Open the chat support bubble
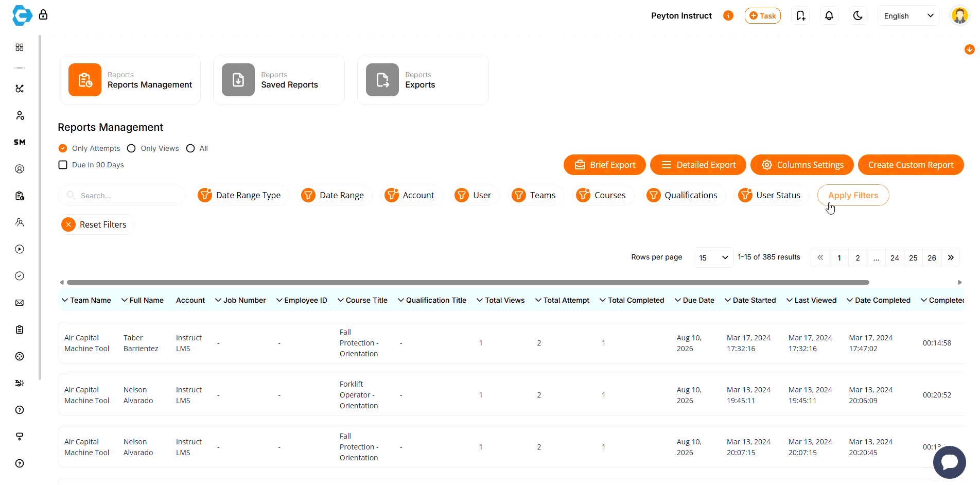980x485 pixels. point(949,462)
